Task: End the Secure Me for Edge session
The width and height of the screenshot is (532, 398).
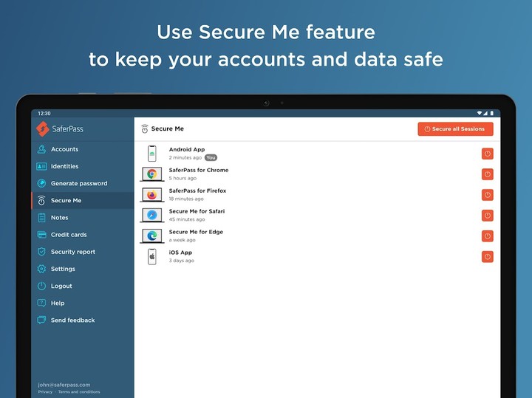Action: [487, 236]
